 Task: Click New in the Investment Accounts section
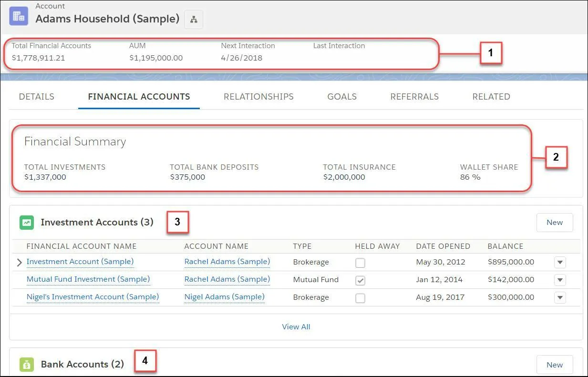click(554, 222)
